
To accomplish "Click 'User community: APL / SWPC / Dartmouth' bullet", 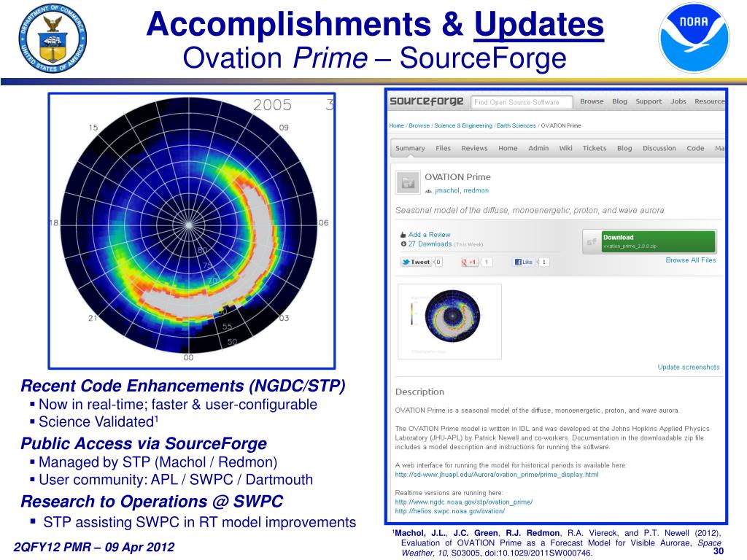I will (x=176, y=480).
